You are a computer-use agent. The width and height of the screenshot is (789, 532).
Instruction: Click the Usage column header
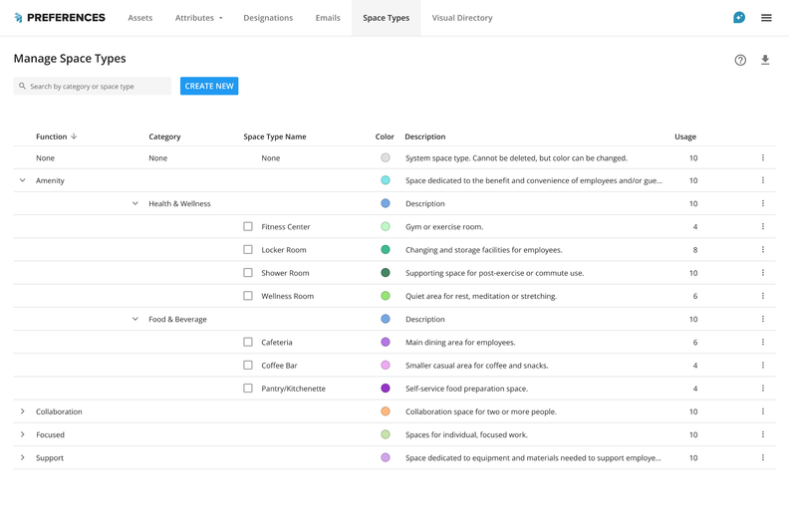click(685, 136)
